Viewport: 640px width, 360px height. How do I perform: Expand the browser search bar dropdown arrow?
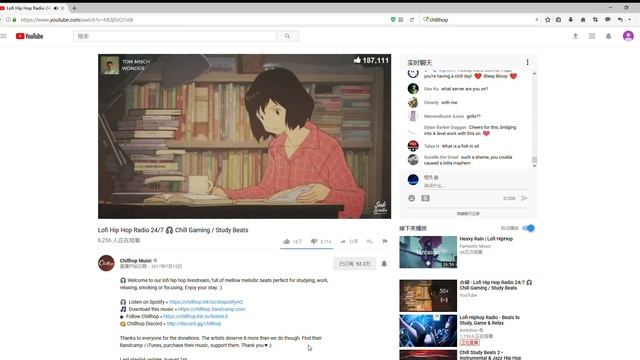point(536,20)
